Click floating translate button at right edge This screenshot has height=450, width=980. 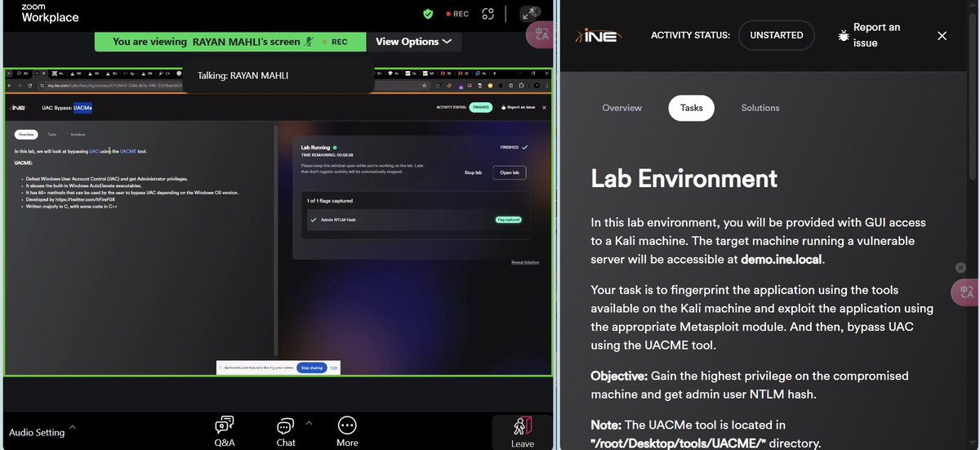click(966, 292)
